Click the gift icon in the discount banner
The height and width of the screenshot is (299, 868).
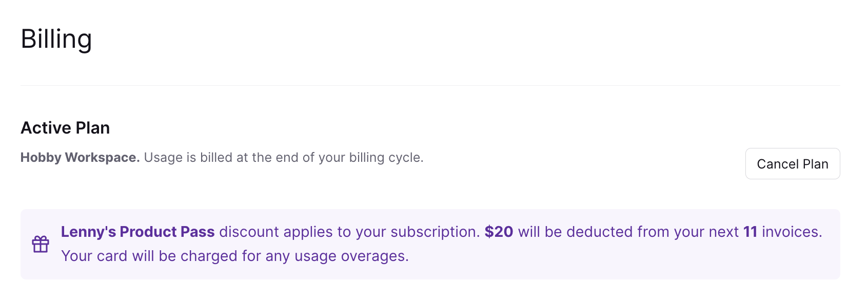[41, 245]
